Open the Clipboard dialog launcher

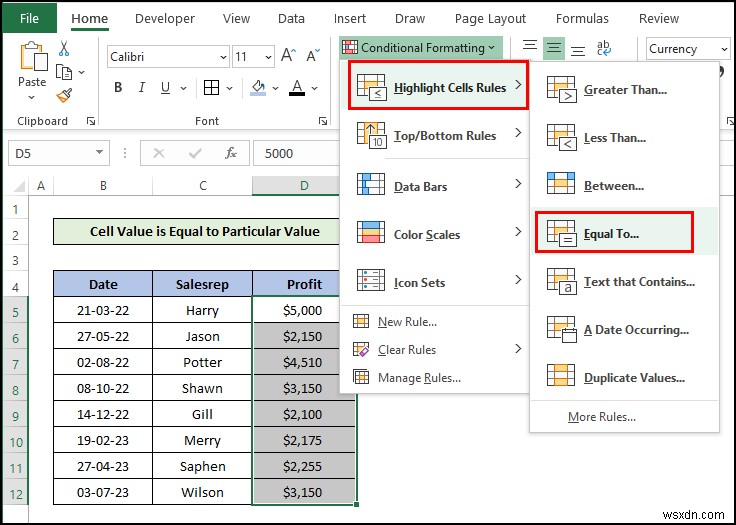(91, 121)
